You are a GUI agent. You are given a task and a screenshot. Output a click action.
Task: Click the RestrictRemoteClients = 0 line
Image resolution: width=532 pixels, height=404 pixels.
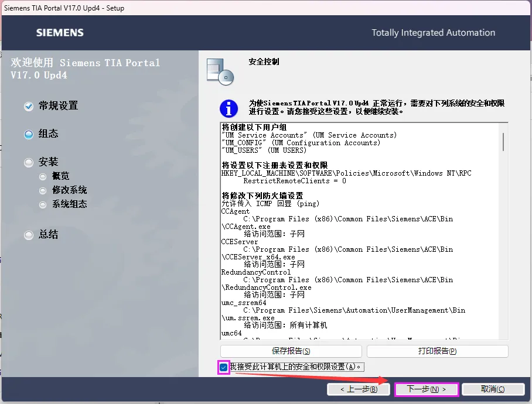tap(295, 181)
